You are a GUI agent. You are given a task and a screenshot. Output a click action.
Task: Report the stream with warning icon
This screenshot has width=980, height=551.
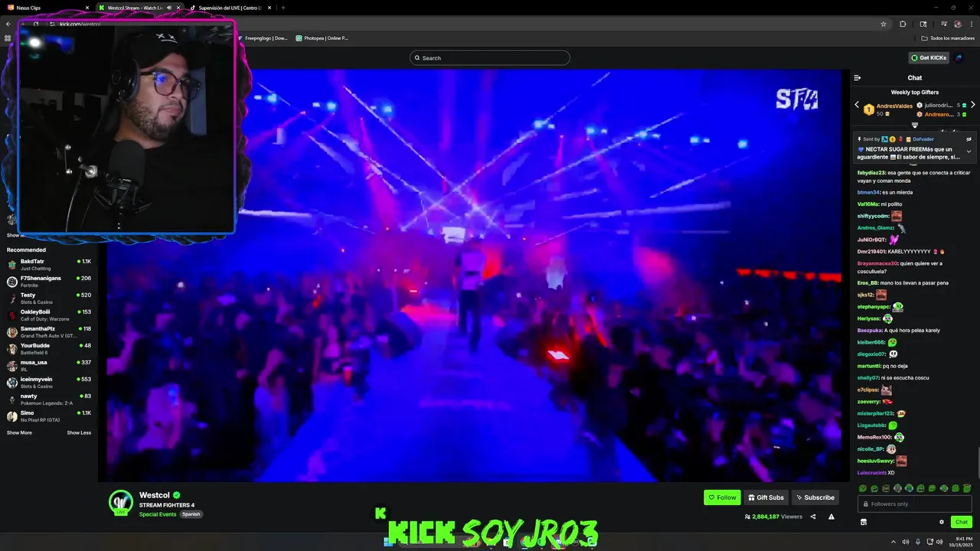[x=831, y=517]
